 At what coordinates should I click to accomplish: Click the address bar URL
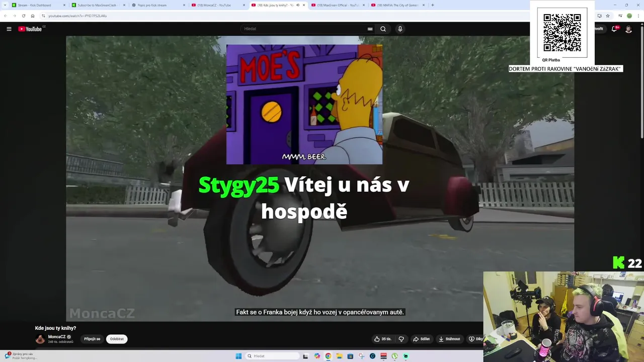click(77, 16)
